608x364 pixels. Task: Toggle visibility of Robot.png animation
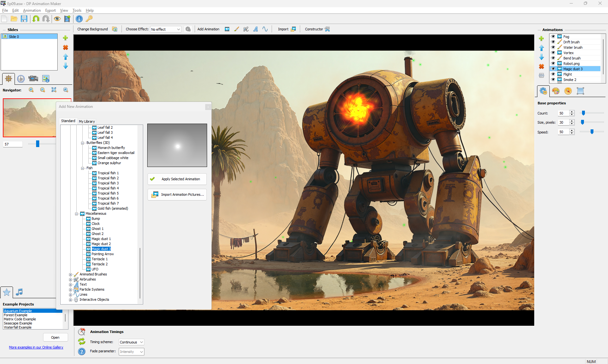click(x=553, y=64)
